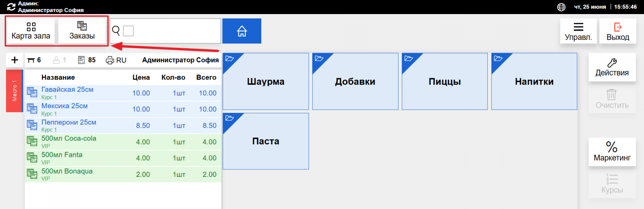Screen dimensions: 644x209
Task: Click the Всего column header
Action: click(206, 77)
